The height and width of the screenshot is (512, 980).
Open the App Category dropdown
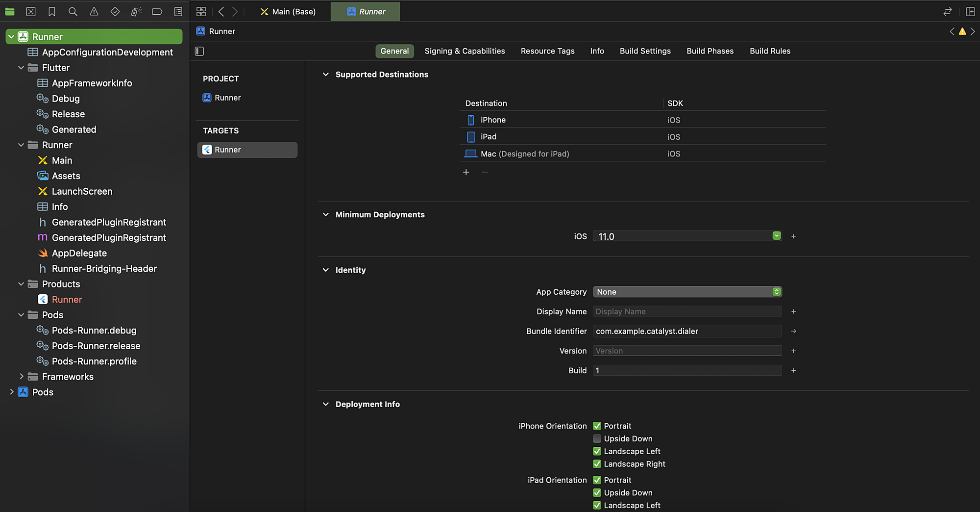click(687, 292)
